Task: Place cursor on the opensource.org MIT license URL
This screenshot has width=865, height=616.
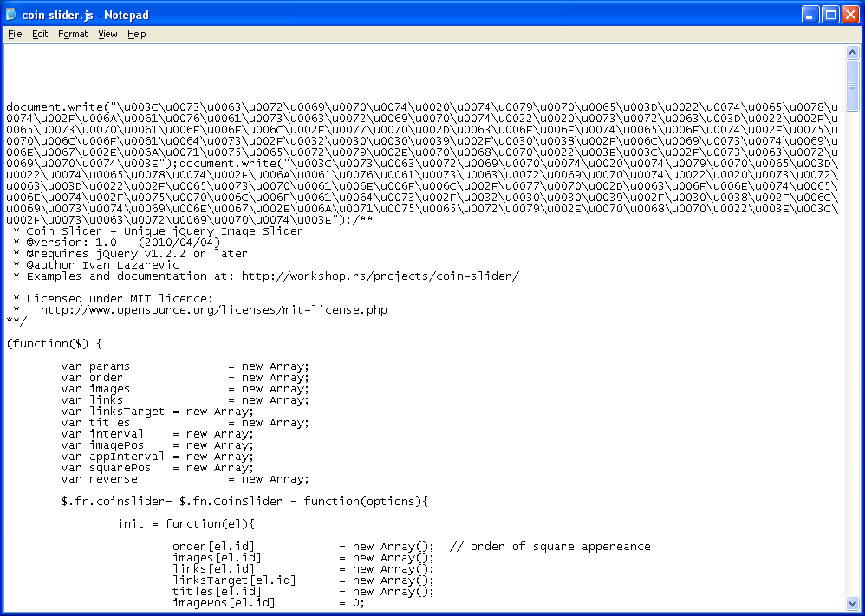Action: coord(213,310)
